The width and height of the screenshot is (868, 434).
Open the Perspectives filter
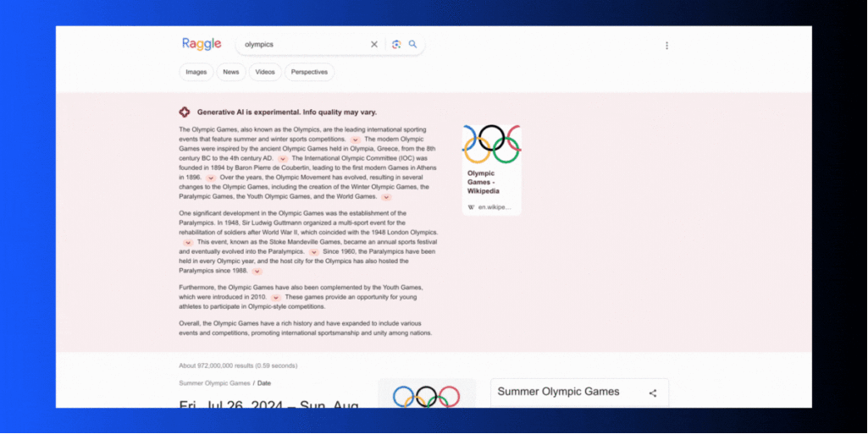click(309, 72)
